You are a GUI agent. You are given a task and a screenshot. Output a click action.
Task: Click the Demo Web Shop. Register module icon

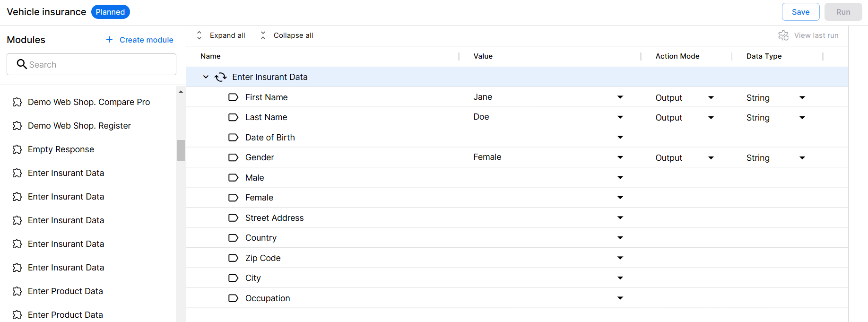tap(17, 126)
